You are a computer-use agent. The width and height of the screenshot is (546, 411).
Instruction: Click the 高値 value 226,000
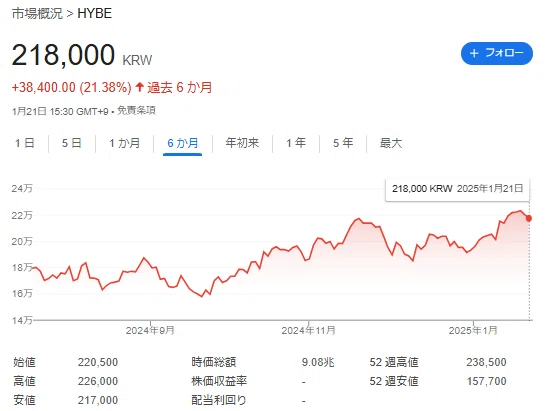[x=98, y=381]
